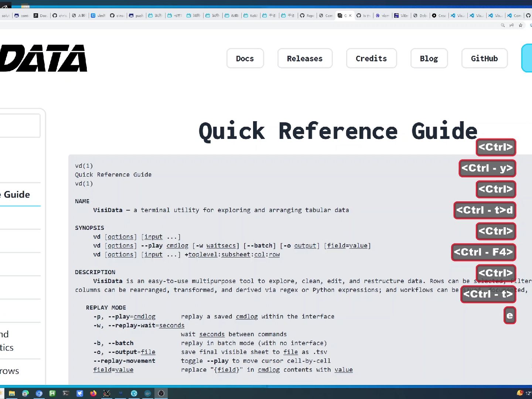Launch Firefox from the taskbar
The width and height of the screenshot is (532, 399).
[x=93, y=393]
